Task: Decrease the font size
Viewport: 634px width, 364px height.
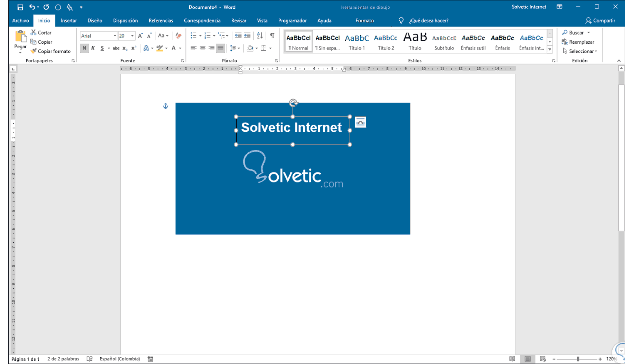Action: coord(149,36)
